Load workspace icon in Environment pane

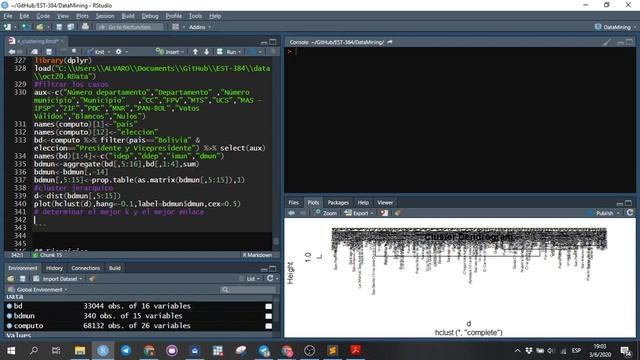11,279
